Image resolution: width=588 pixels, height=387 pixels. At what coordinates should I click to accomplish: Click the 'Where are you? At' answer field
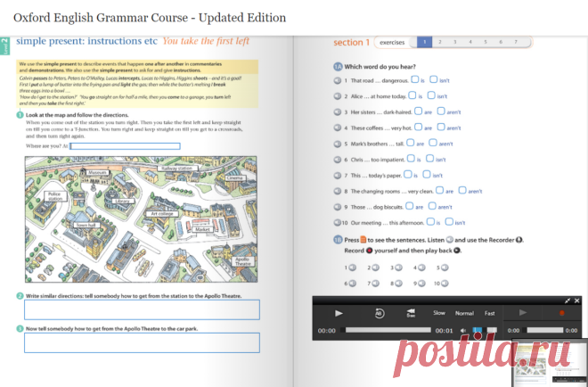126,146
